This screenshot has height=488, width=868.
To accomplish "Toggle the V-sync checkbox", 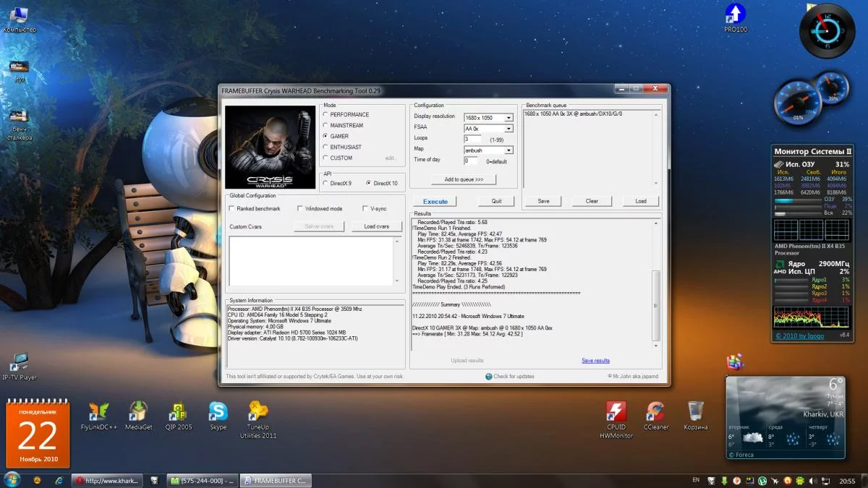I will coord(365,209).
